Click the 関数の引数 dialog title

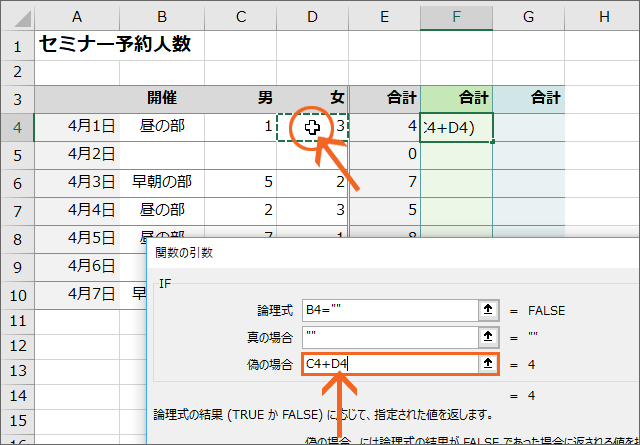pyautogui.click(x=184, y=253)
